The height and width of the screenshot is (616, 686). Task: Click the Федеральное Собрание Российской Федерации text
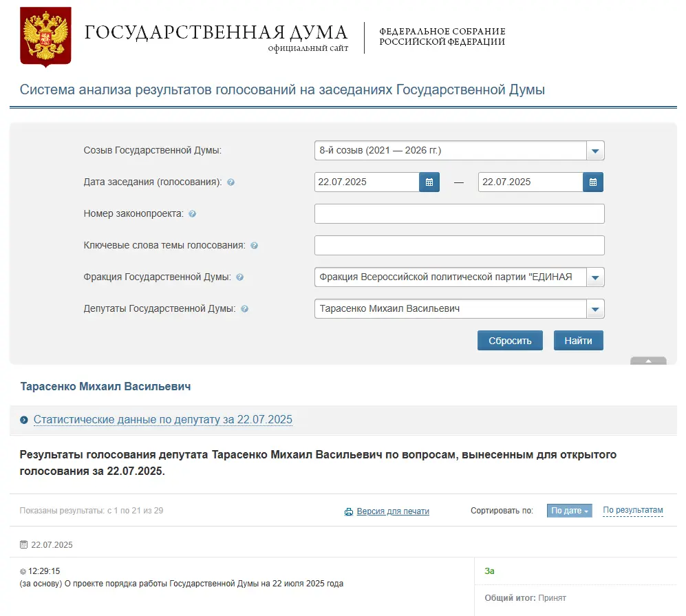pos(442,36)
